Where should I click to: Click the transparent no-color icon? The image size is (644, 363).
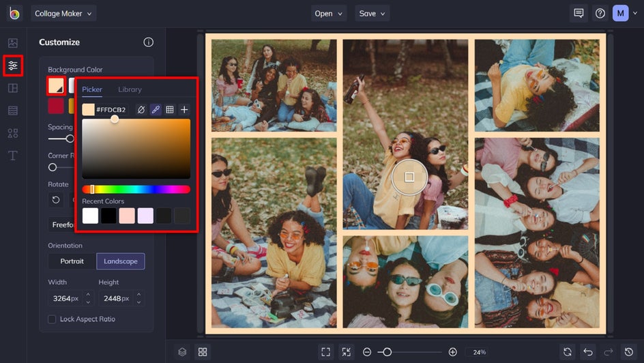[x=141, y=110]
